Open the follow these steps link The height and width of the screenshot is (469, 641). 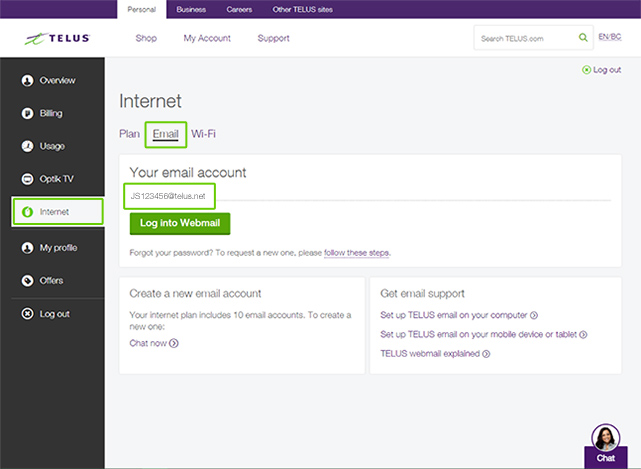point(356,253)
